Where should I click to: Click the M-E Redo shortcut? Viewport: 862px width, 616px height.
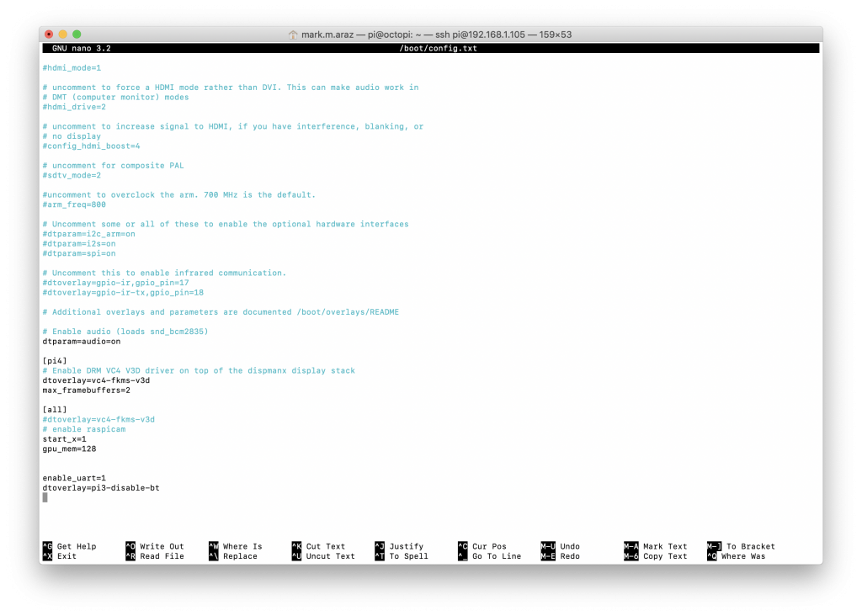(x=560, y=556)
